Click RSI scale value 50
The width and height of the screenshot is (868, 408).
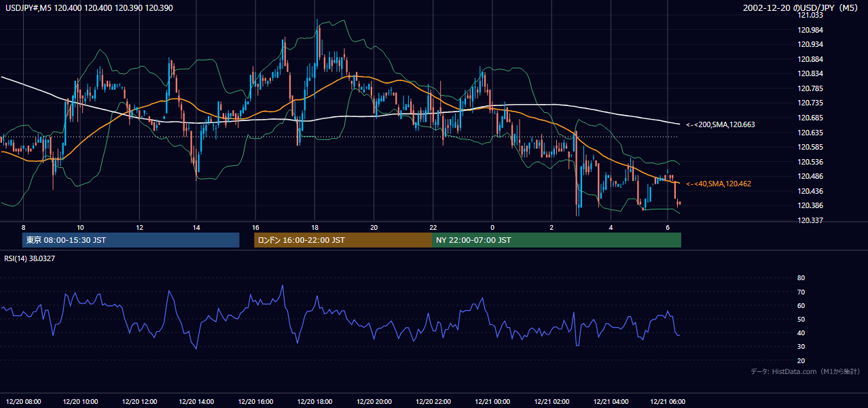click(801, 319)
